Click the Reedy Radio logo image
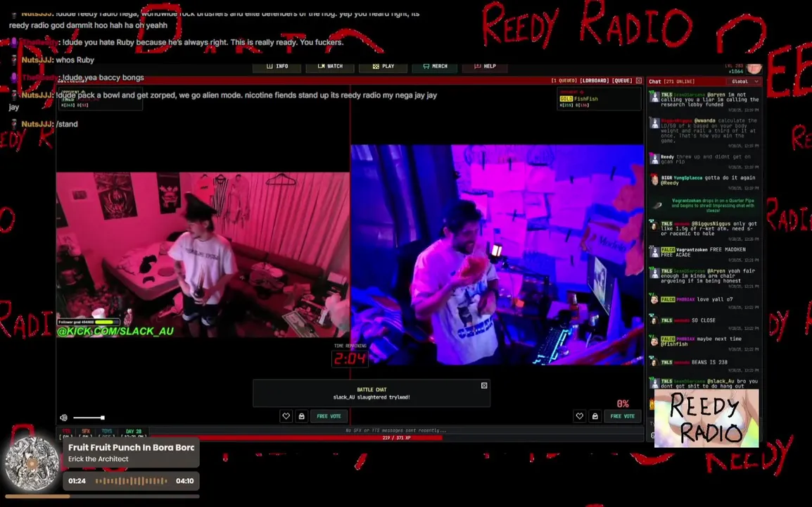Viewport: 812px width, 507px height. click(x=706, y=418)
